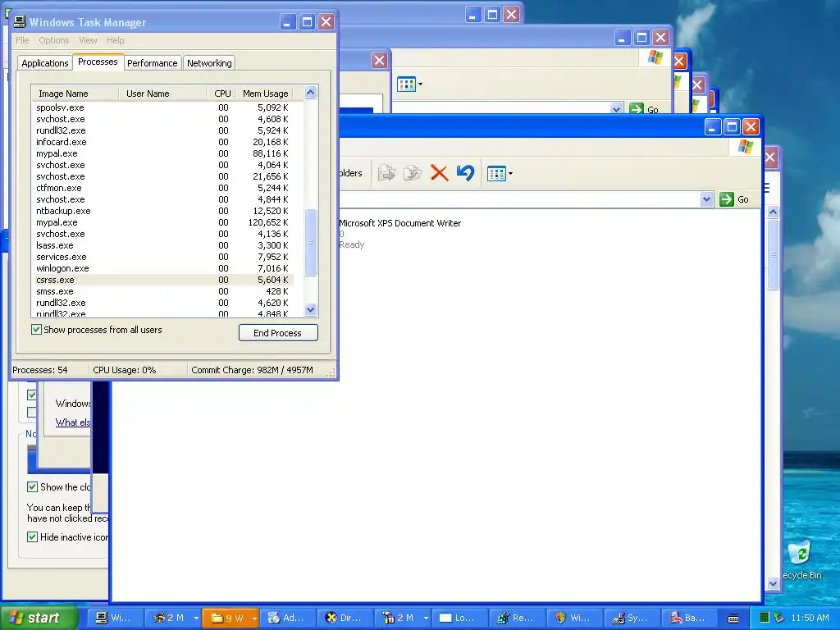This screenshot has height=630, width=840.
Task: Open the address bar dropdown in the rear Explorer window
Action: (x=616, y=109)
